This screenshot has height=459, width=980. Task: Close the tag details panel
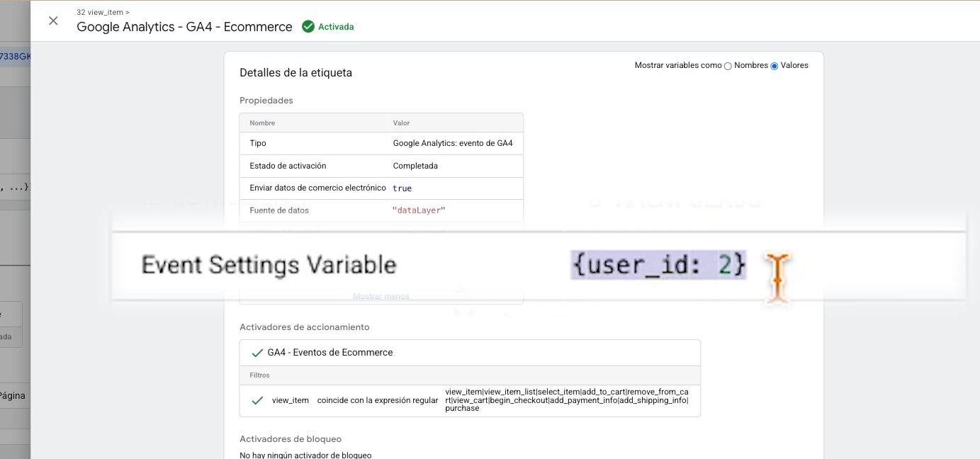[53, 21]
